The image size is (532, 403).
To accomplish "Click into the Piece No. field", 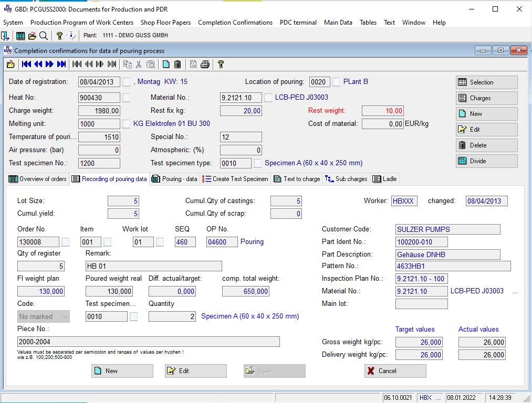I will tap(148, 342).
